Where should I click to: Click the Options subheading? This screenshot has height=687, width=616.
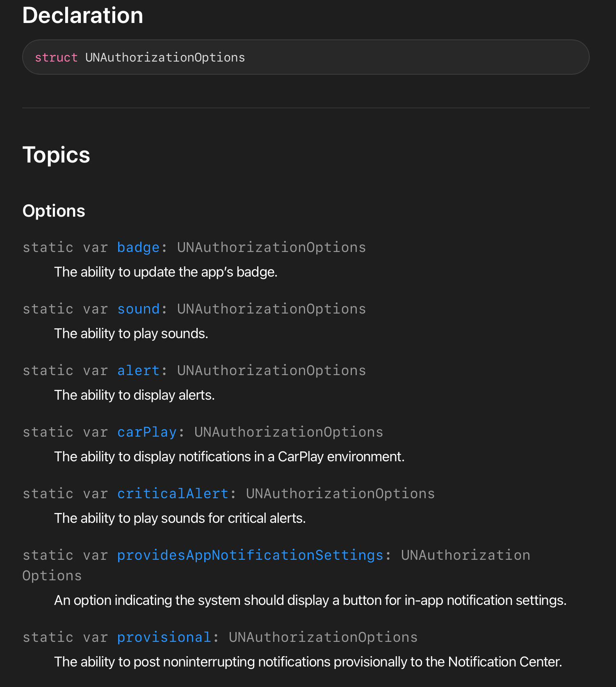(x=54, y=211)
